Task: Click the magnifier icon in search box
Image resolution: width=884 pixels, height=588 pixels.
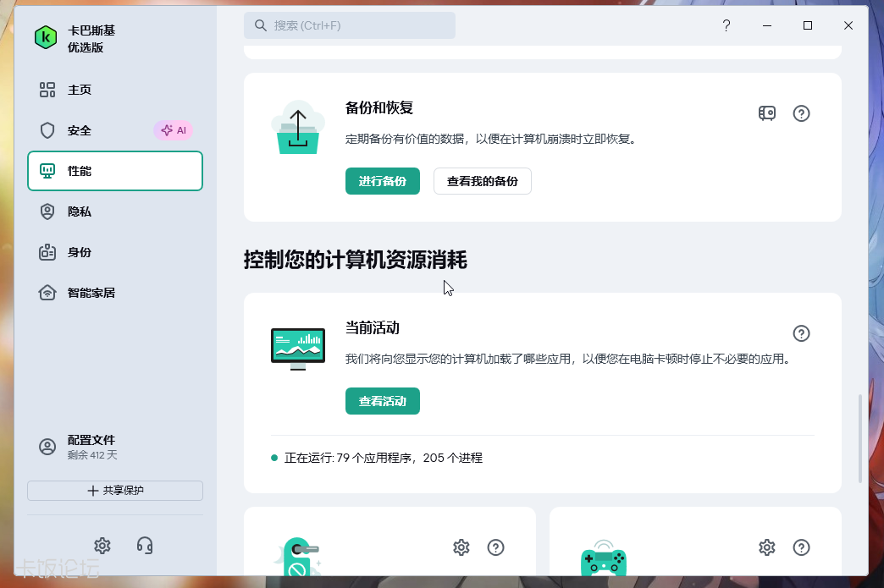Action: click(x=260, y=25)
